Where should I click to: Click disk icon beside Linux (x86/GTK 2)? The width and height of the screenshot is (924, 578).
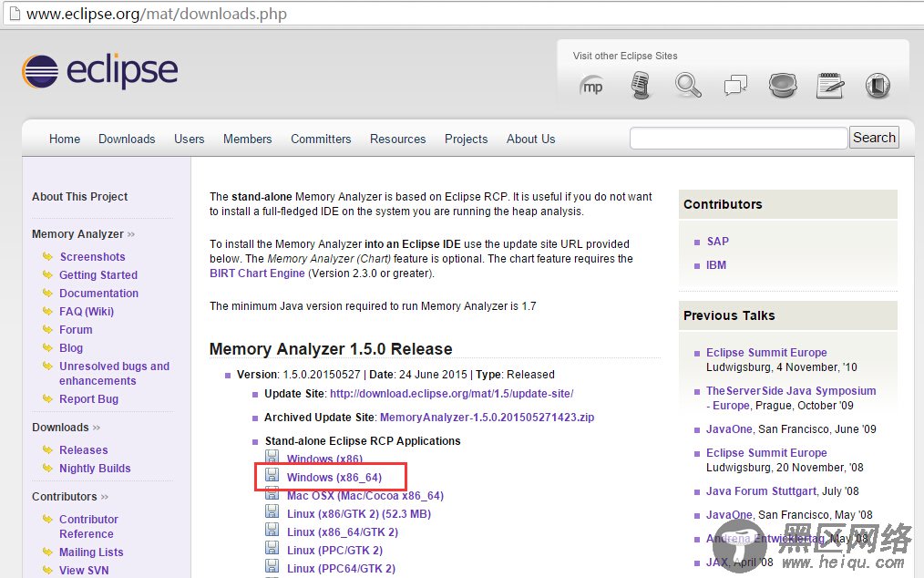click(x=272, y=511)
